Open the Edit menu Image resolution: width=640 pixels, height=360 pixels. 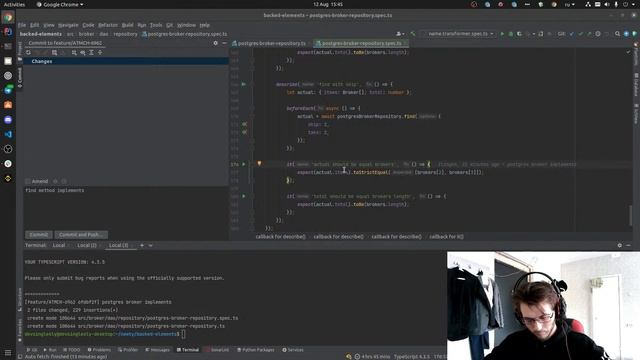[35, 25]
